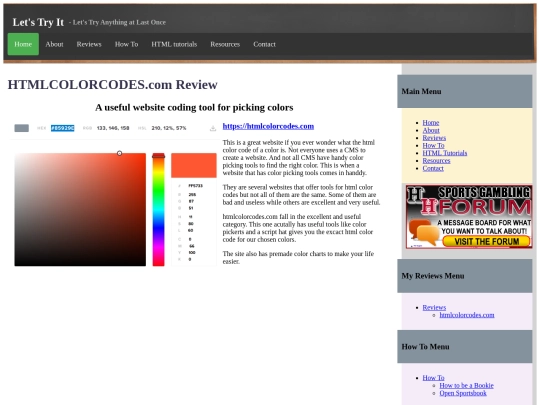The image size is (540, 405).
Task: Click Contact in the top navigation bar
Action: click(264, 44)
